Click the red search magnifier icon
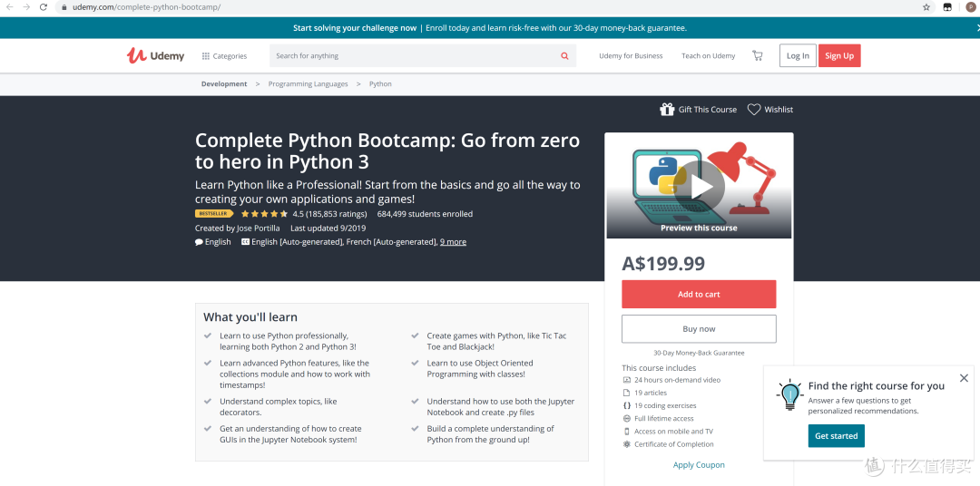Viewport: 980px width, 486px height. coord(564,55)
